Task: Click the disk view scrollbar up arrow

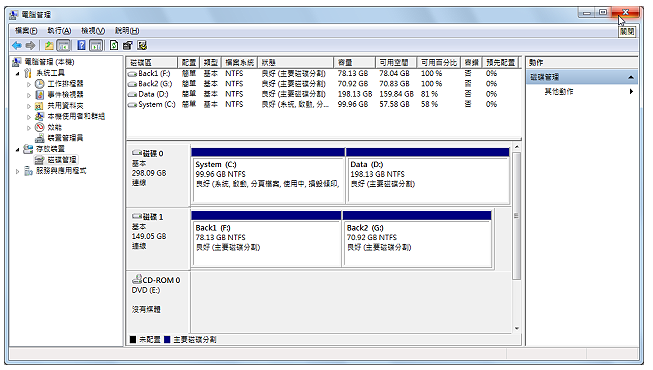Action: [x=516, y=147]
